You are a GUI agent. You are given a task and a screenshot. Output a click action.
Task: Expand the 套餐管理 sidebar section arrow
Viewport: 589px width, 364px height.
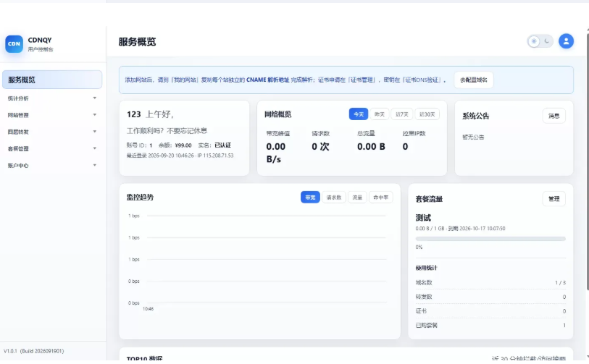(95, 148)
